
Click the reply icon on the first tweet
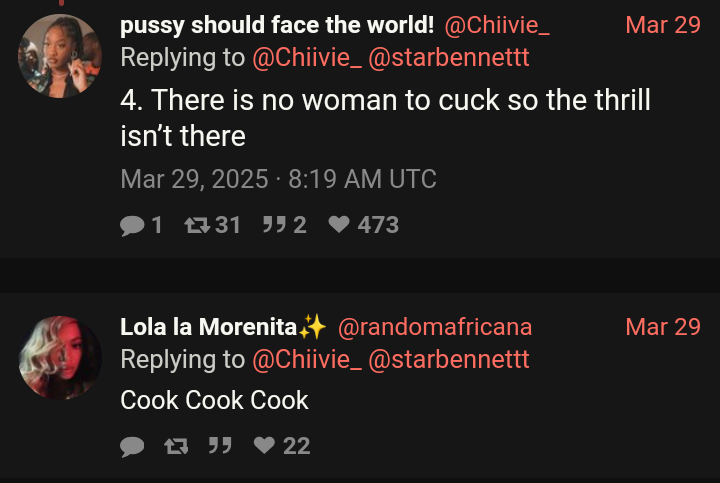pos(132,226)
